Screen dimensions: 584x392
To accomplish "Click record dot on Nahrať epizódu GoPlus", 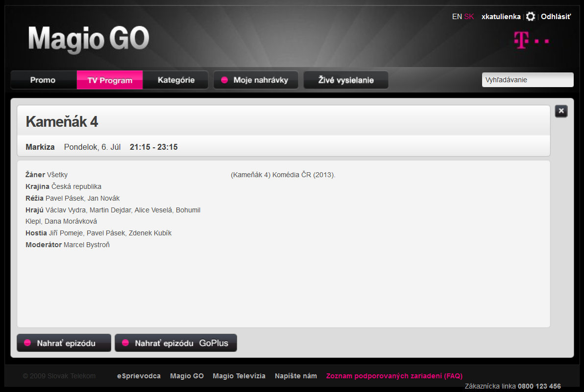I will click(125, 343).
